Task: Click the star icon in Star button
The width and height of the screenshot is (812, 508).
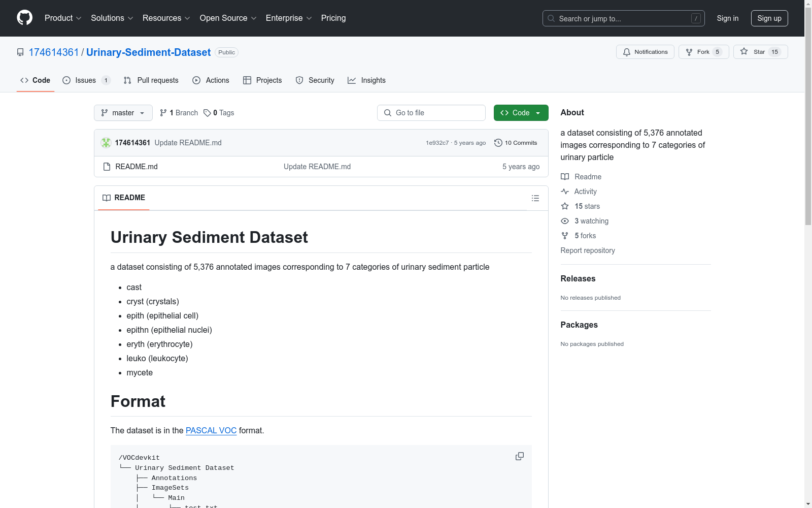Action: (x=744, y=52)
